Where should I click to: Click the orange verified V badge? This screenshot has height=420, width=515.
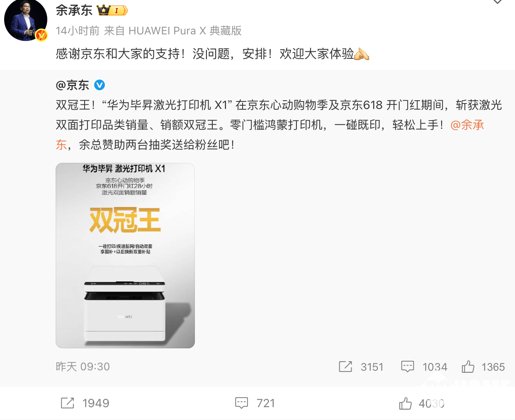[x=41, y=36]
